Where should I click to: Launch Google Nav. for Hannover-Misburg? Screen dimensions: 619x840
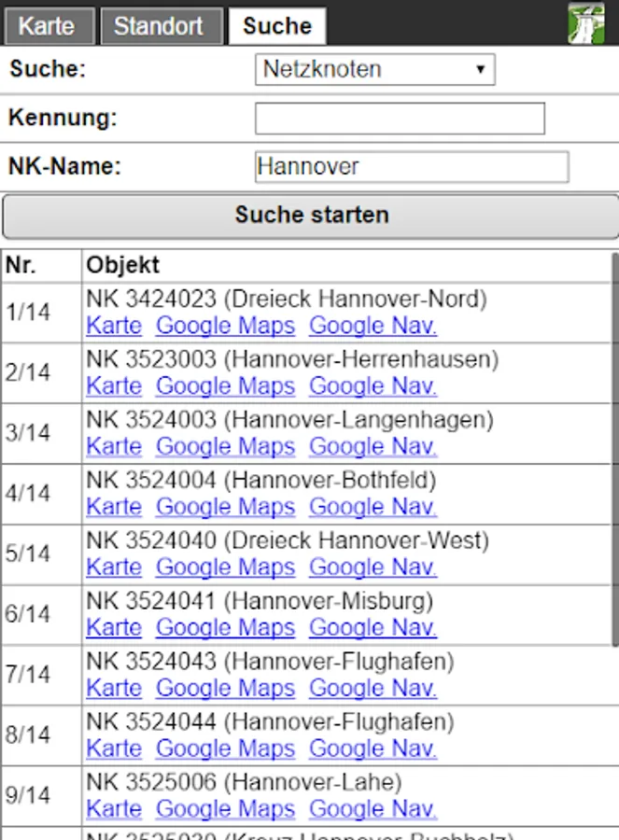pos(373,628)
